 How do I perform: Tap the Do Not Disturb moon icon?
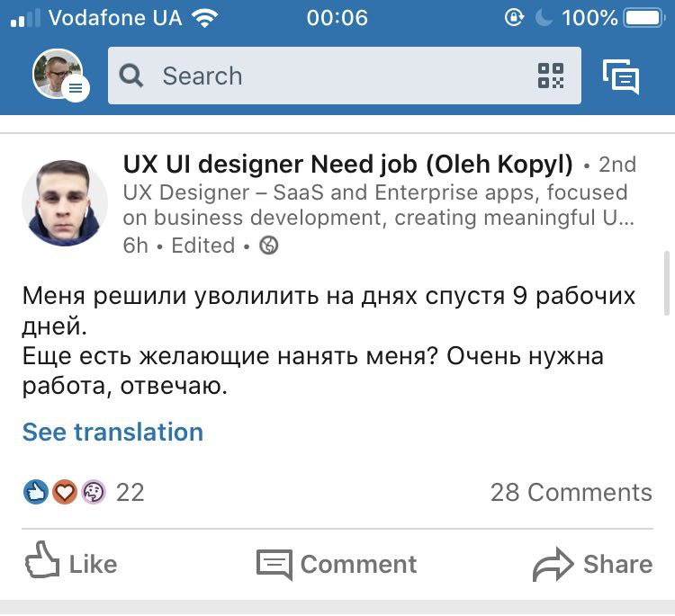tap(544, 18)
